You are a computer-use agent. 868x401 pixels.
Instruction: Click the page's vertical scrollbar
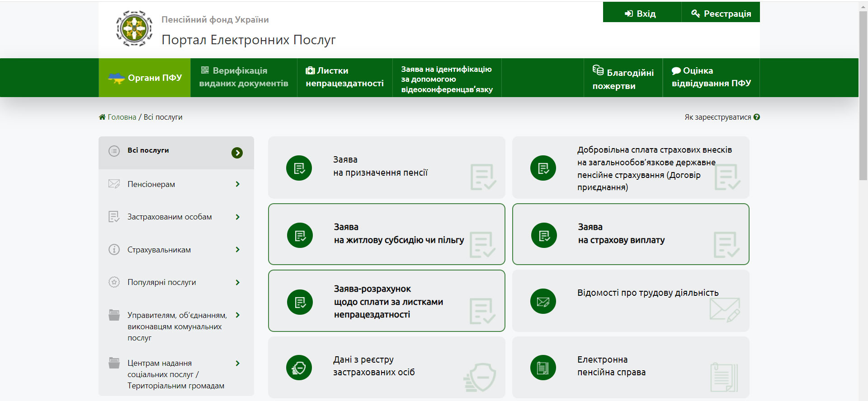point(863,95)
